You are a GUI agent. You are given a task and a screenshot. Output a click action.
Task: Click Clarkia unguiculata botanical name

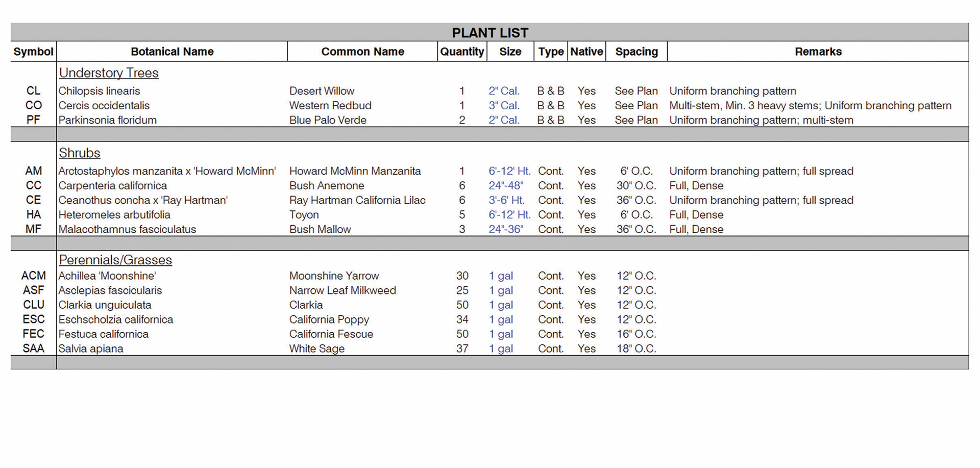pyautogui.click(x=105, y=305)
